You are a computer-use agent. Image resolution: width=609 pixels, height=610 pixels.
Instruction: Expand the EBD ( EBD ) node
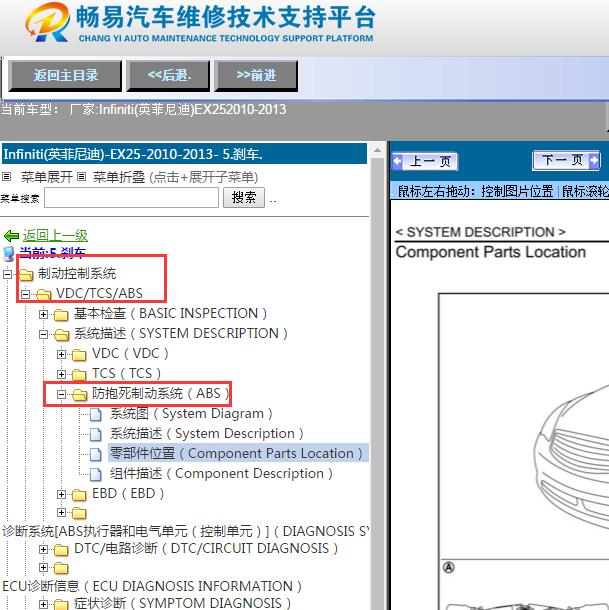tap(61, 494)
